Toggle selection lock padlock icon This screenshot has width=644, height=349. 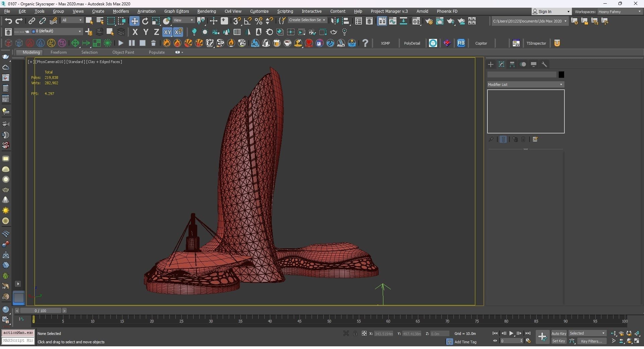(355, 334)
